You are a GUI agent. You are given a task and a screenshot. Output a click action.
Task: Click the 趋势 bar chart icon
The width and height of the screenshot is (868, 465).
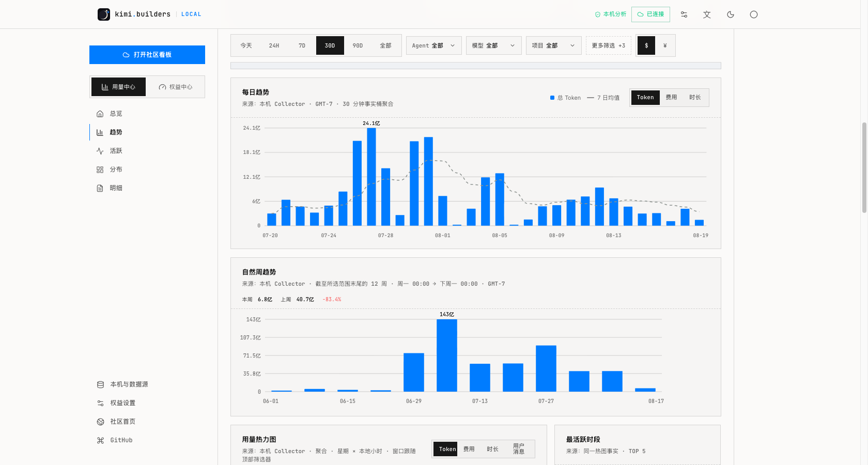pos(100,132)
